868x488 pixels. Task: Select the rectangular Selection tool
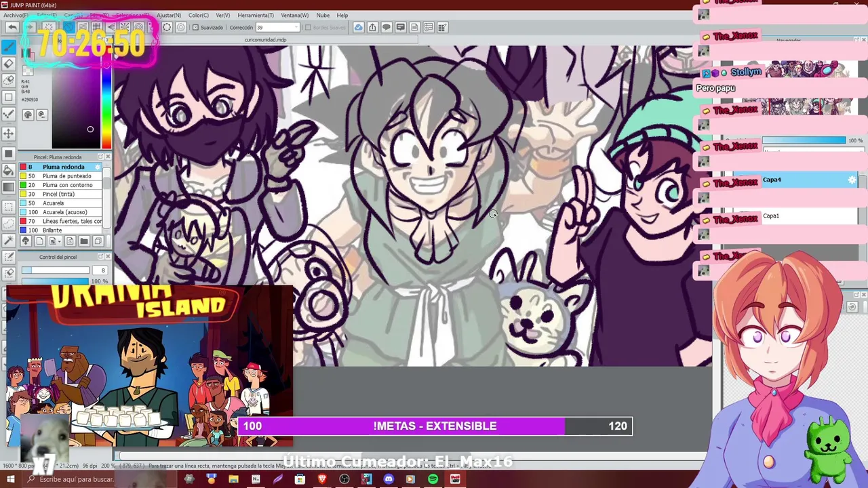[9, 207]
